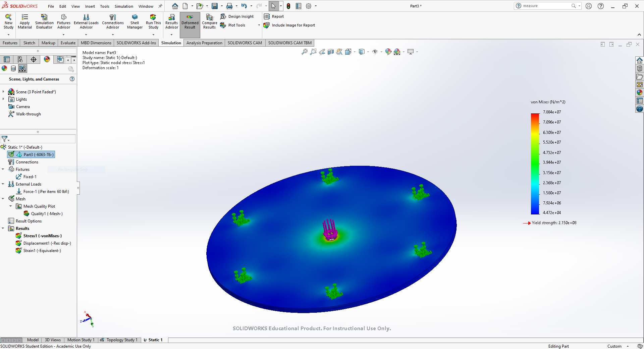Select Stress1 (-vonMises-) result
This screenshot has height=349, width=644.
click(39, 236)
